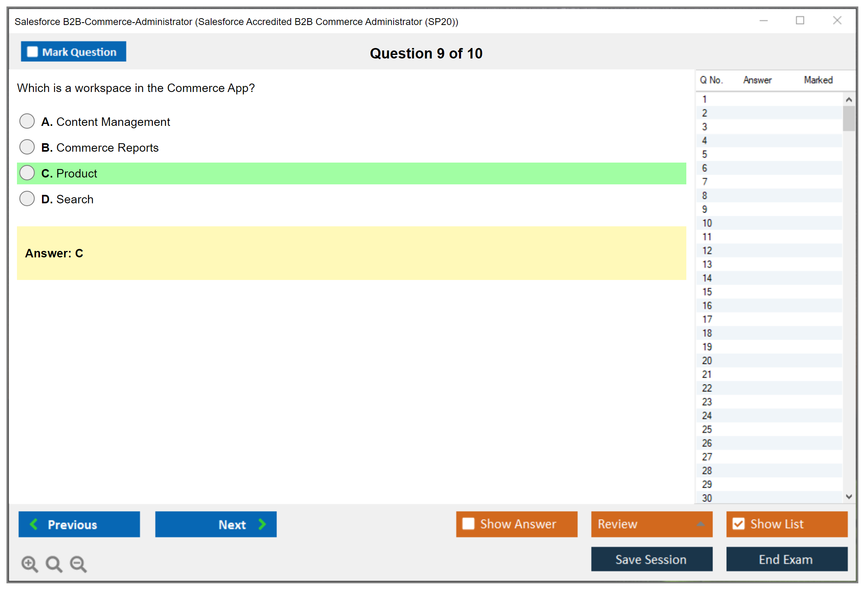Click the Save Session button
This screenshot has height=593, width=868.
tap(651, 559)
